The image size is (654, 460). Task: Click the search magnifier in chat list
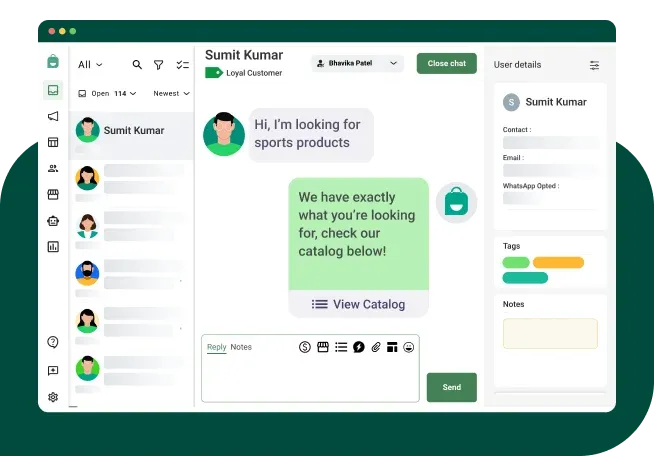click(x=137, y=65)
